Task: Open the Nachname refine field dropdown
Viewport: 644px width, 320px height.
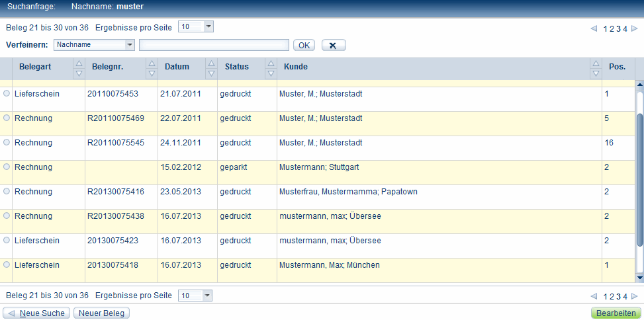Action: (130, 45)
